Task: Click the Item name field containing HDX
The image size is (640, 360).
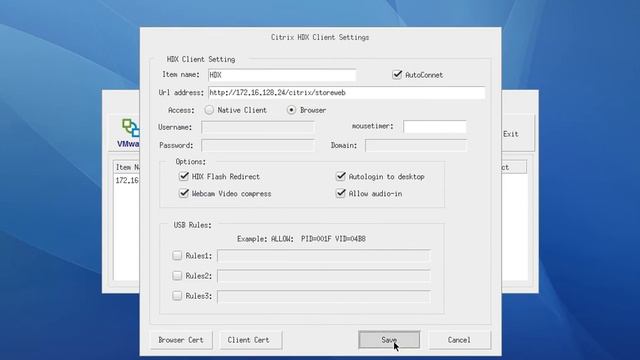Action: (282, 75)
